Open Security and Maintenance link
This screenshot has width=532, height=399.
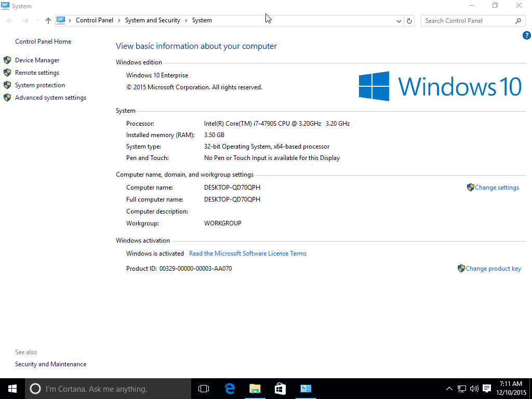click(50, 364)
